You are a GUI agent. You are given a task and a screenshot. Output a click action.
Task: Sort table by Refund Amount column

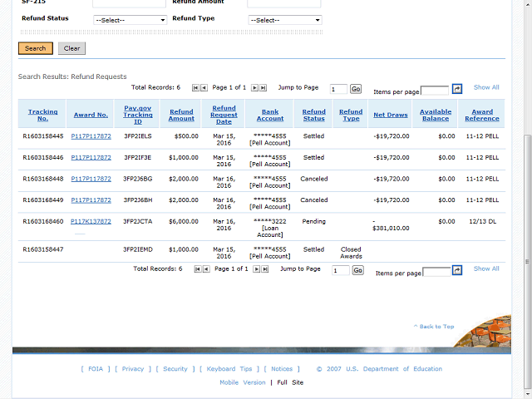click(181, 115)
